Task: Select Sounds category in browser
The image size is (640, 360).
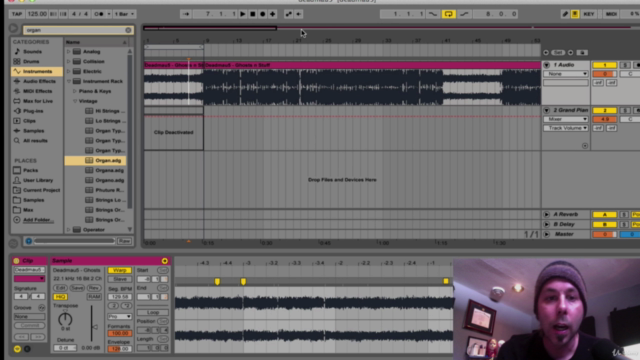Action: (x=32, y=51)
